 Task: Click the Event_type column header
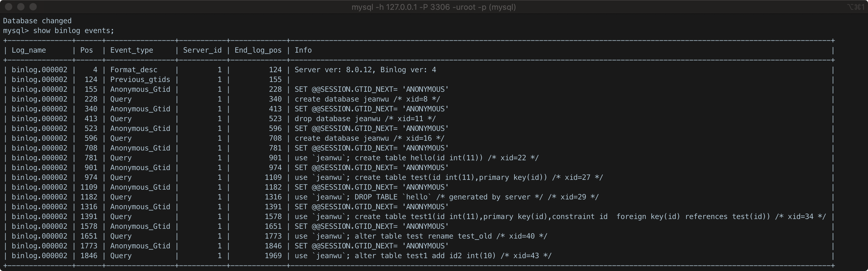131,50
